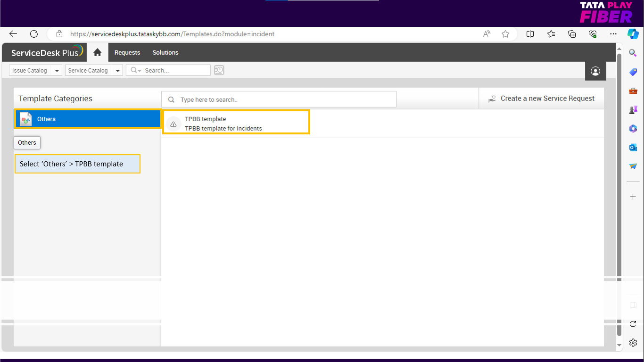
Task: Click the site lock icon in address bar
Action: click(59, 34)
